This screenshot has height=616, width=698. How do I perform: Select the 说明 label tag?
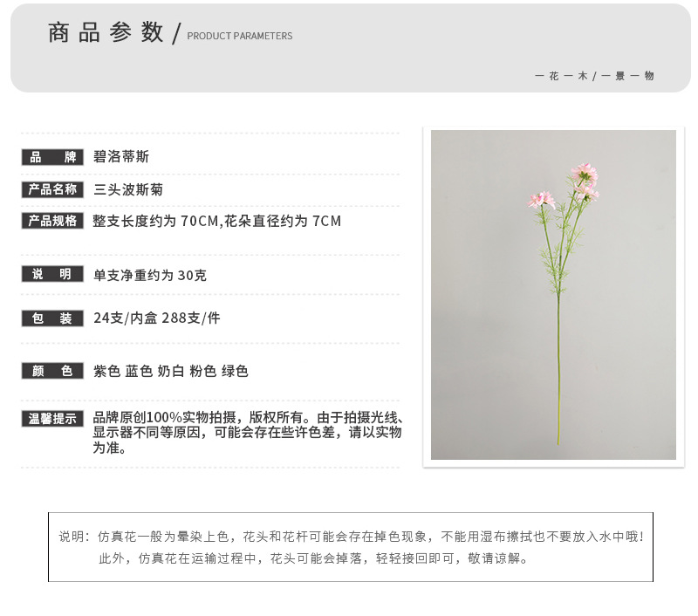(52, 274)
